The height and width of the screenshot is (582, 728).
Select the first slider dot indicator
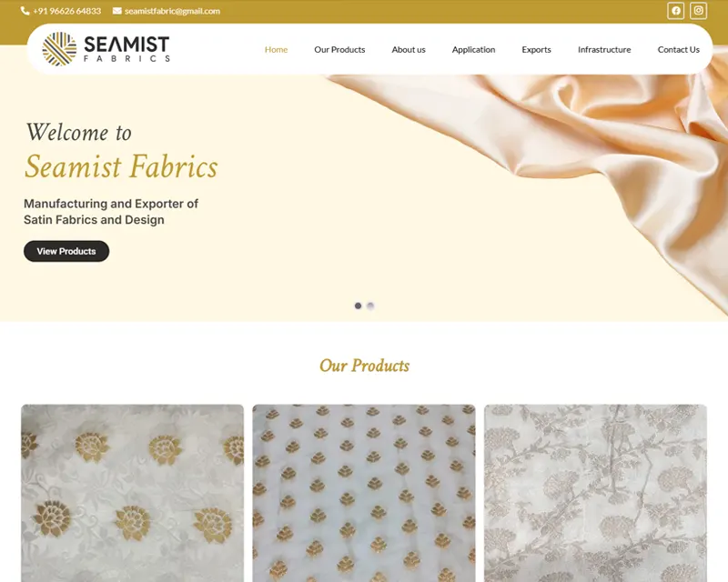[358, 306]
